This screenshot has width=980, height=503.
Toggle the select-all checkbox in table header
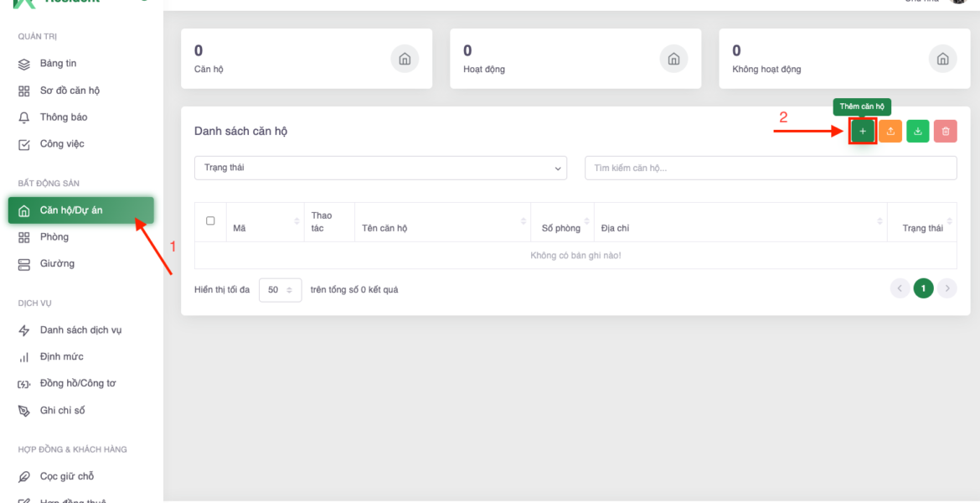pos(210,221)
